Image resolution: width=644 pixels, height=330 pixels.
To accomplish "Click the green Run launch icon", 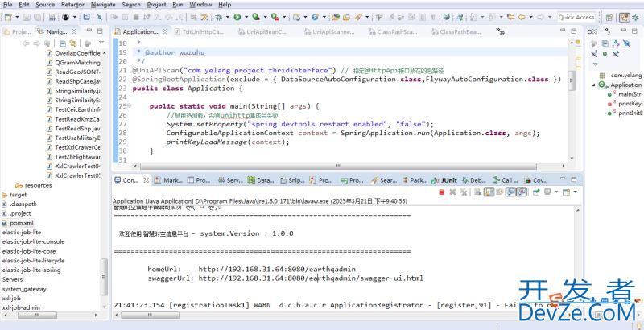I will (237, 17).
